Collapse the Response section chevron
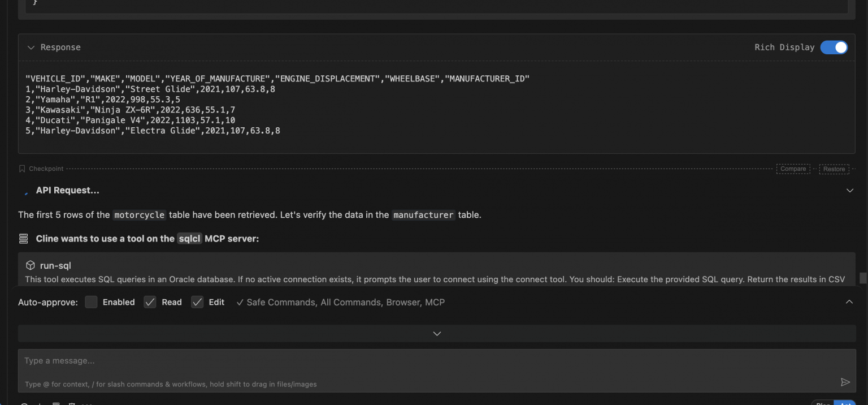 pyautogui.click(x=31, y=48)
